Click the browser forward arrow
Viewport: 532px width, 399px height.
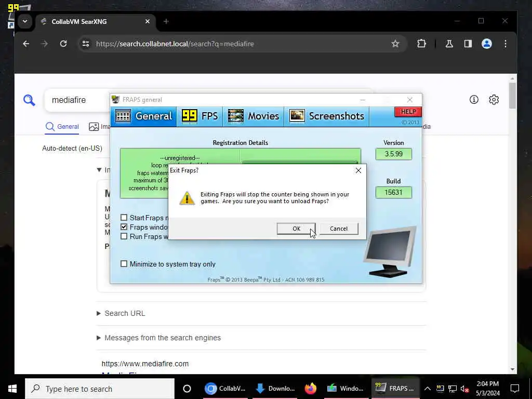[x=45, y=44]
